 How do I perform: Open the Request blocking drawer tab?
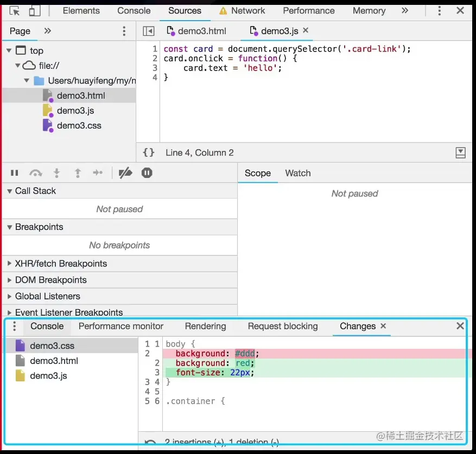click(x=283, y=326)
